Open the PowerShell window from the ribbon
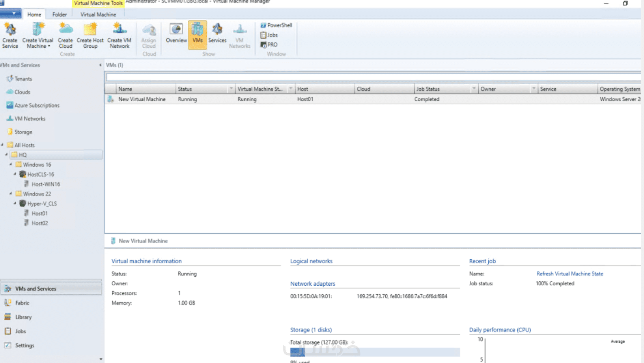 (276, 25)
